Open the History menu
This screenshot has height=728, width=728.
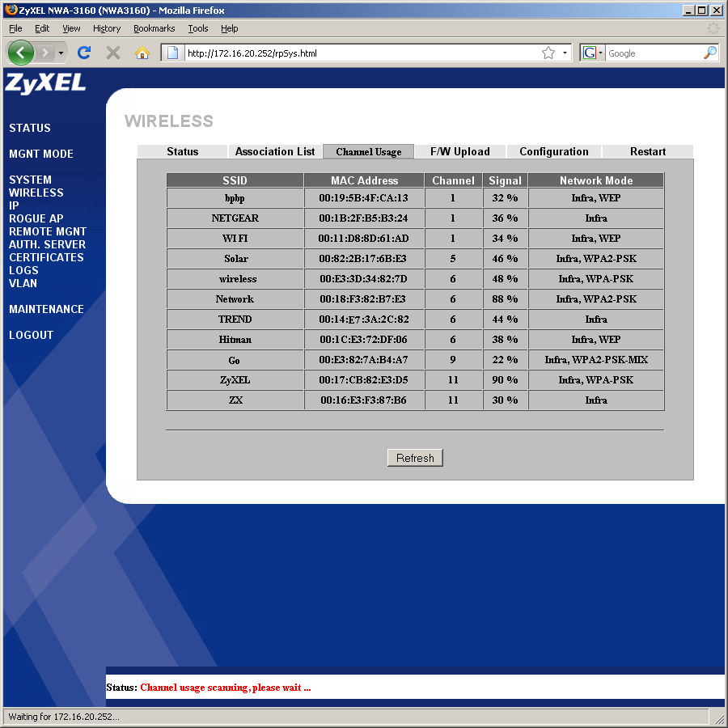point(106,28)
